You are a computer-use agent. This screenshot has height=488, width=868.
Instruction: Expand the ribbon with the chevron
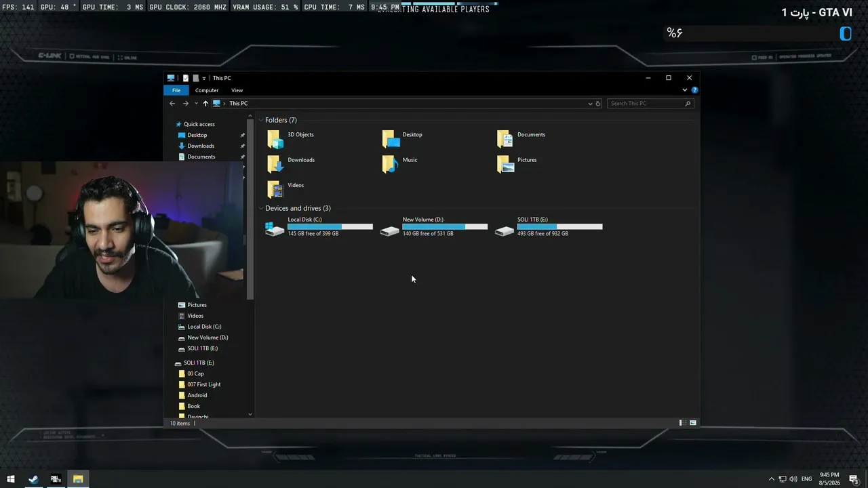[x=685, y=90]
